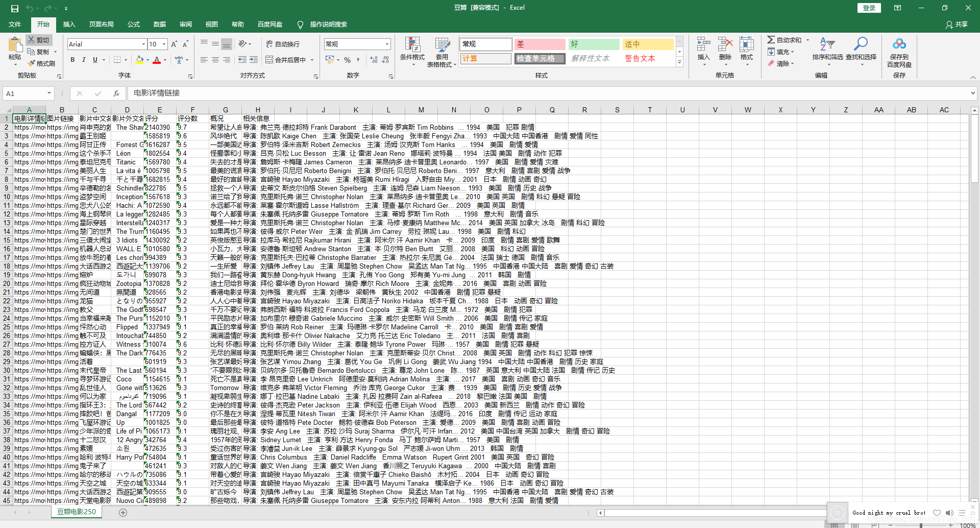Toggle top vertical alignment
The height and width of the screenshot is (528, 980).
click(204, 44)
